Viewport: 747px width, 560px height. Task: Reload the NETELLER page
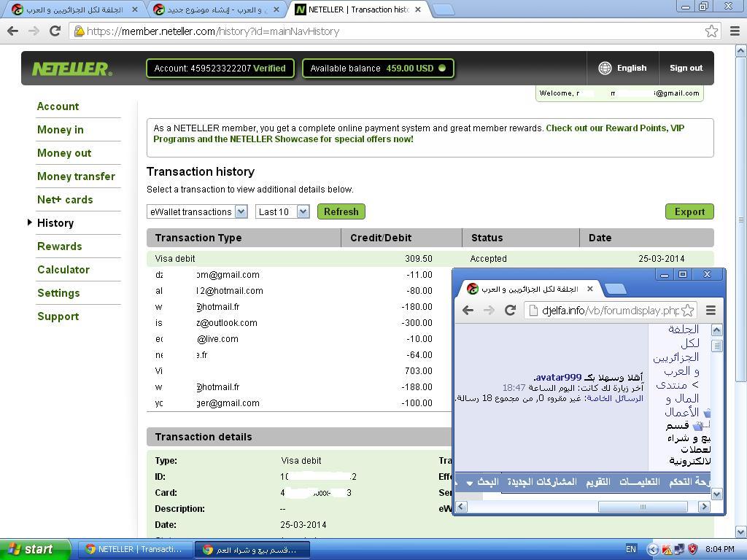coord(55,31)
